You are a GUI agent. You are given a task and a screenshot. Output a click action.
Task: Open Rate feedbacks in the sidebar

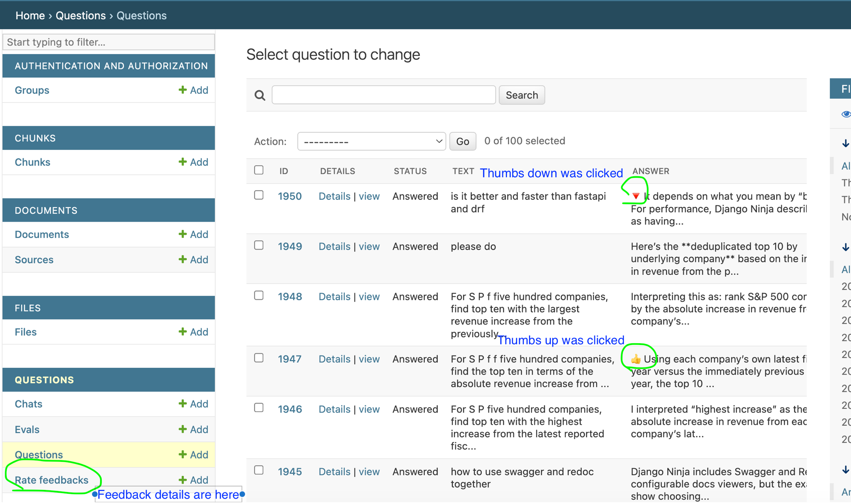tap(51, 480)
